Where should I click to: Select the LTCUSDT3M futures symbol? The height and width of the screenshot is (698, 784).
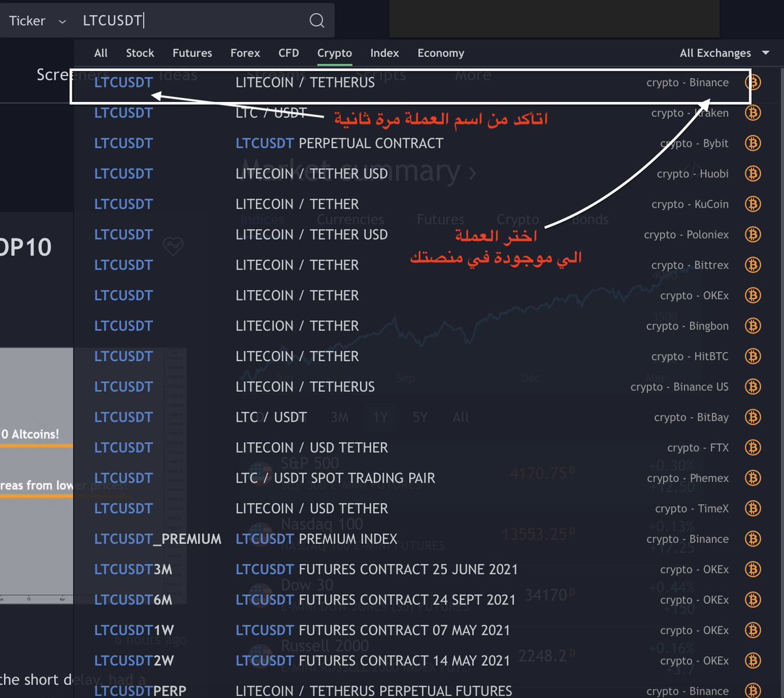133,569
